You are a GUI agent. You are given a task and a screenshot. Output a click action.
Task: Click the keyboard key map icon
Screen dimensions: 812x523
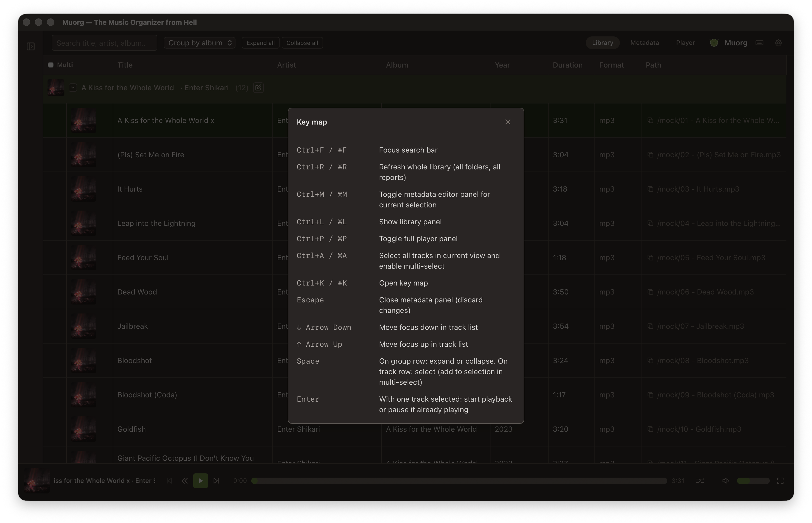pos(760,43)
